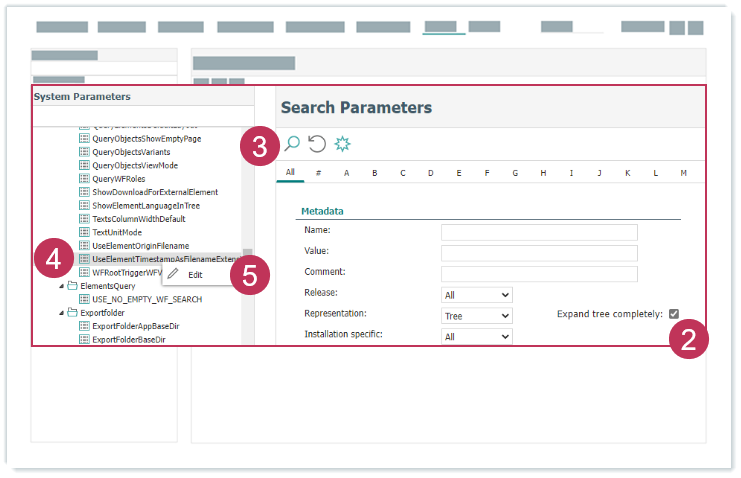Image resolution: width=741 pixels, height=478 pixels.
Task: Open the Installation specific dropdown
Action: pyautogui.click(x=476, y=337)
